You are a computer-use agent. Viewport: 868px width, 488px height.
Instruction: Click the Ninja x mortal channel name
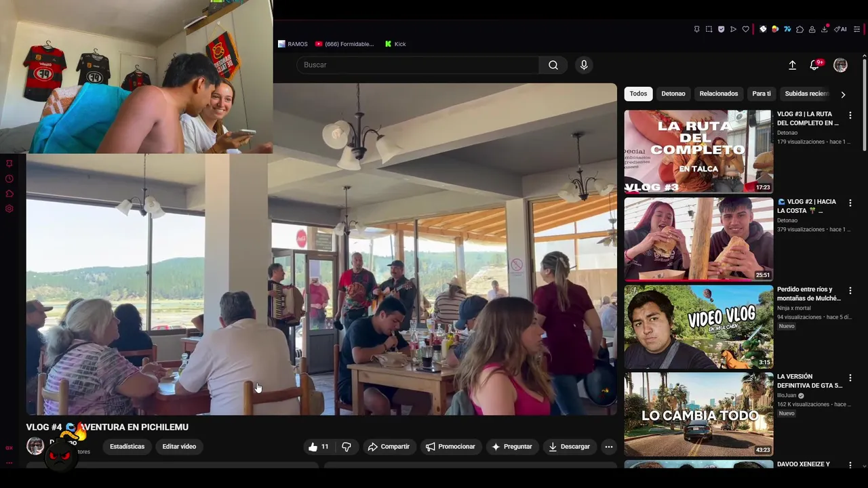pyautogui.click(x=794, y=308)
